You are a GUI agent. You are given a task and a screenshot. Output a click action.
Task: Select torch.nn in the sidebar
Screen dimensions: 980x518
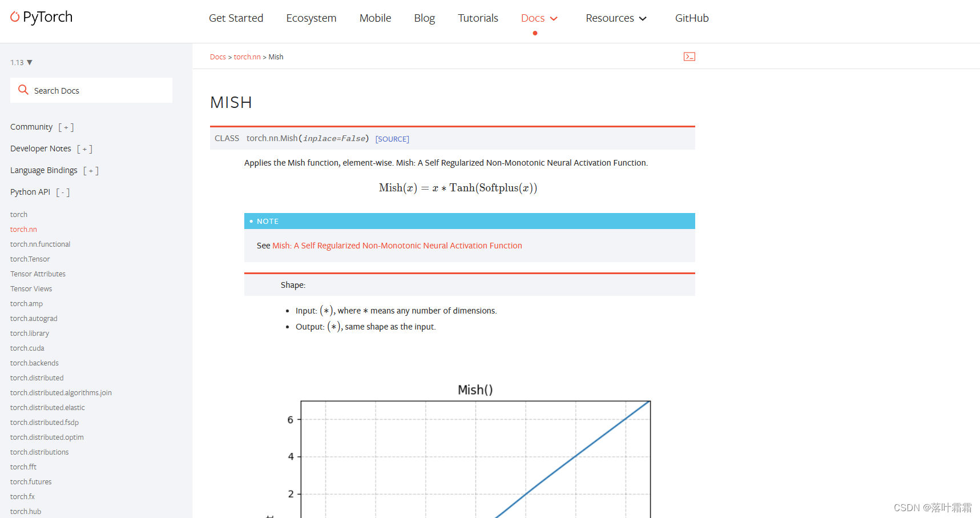click(x=23, y=230)
